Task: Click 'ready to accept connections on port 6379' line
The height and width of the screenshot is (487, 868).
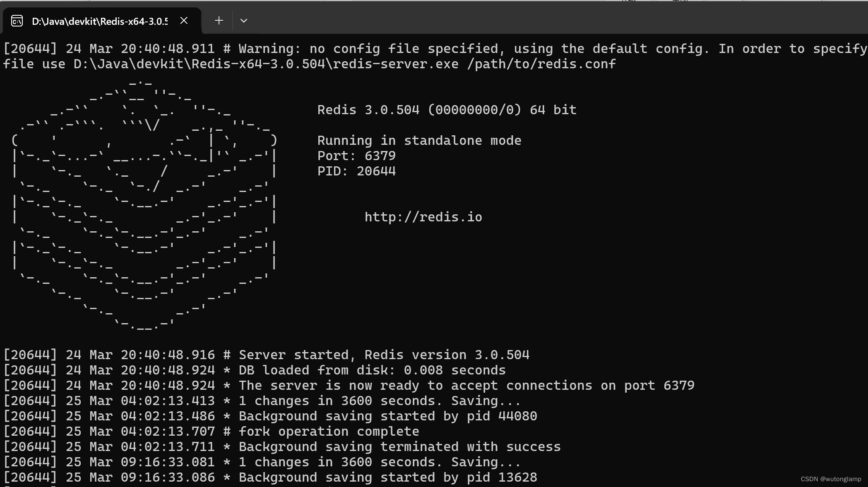Action: click(349, 386)
